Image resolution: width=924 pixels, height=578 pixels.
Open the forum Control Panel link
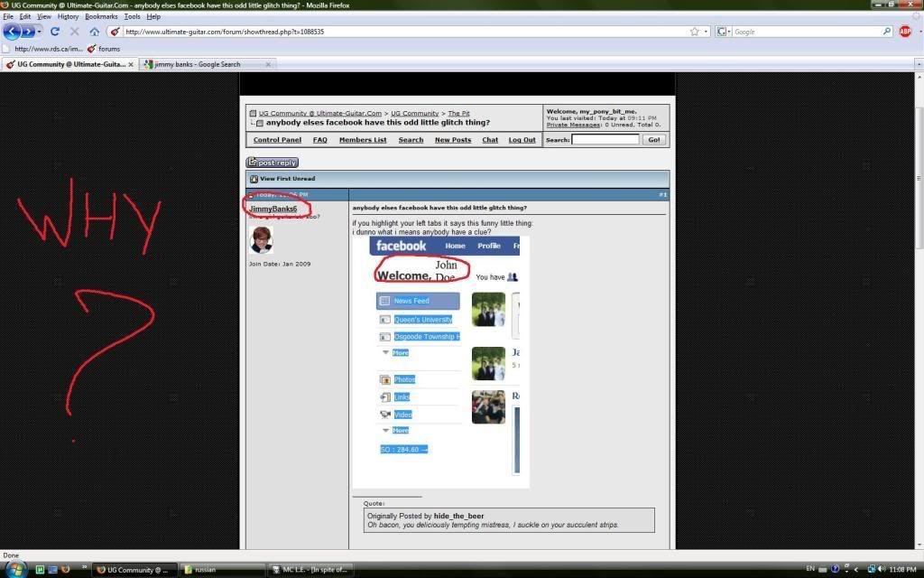pyautogui.click(x=277, y=140)
